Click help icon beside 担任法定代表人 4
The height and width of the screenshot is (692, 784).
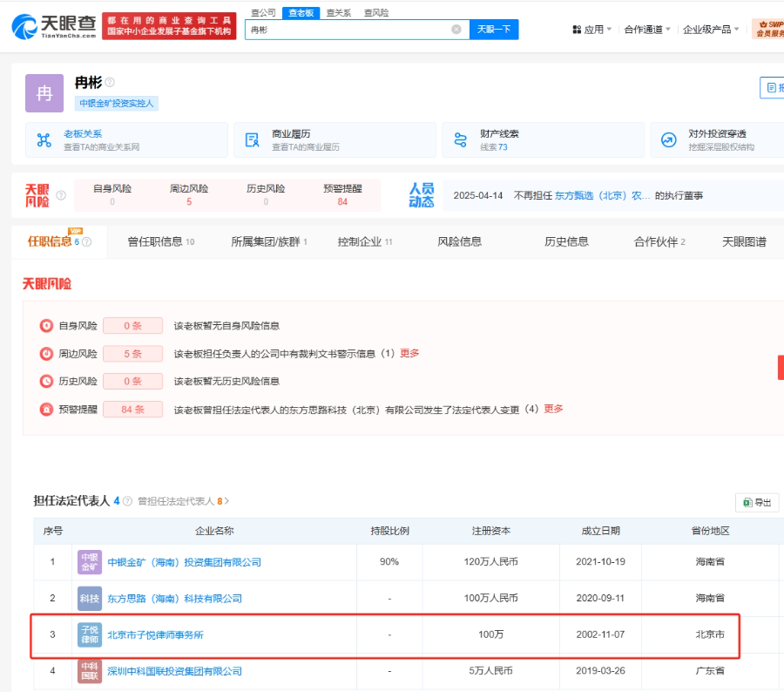(x=127, y=501)
